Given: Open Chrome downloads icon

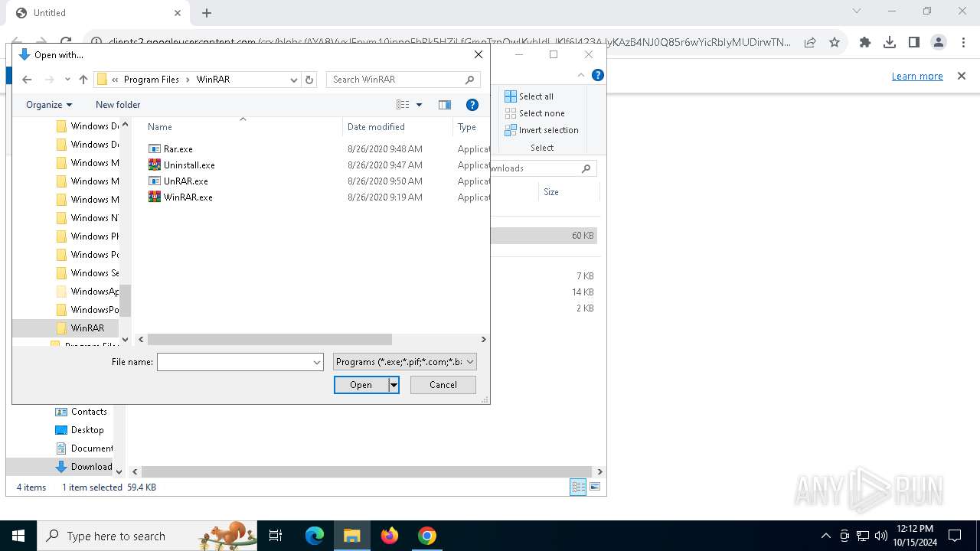Looking at the screenshot, I should pos(890,43).
